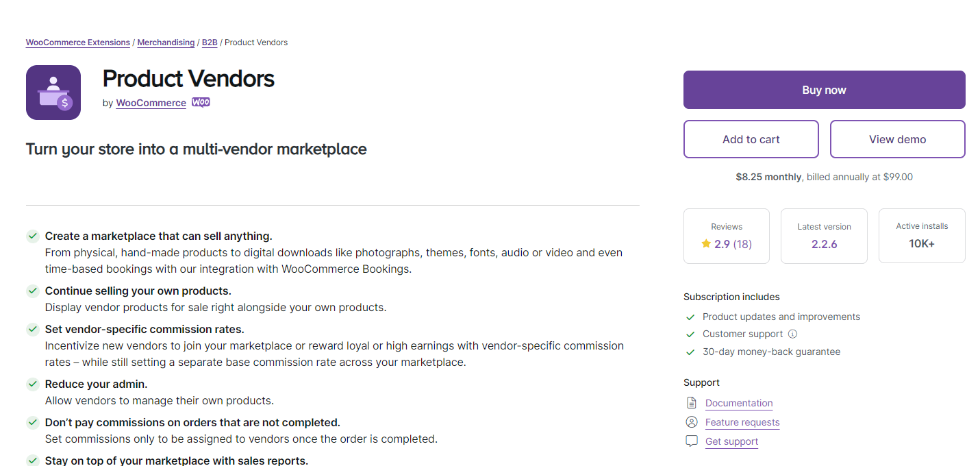Click the checkmark beside 30-day money-back guarantee
Viewport: 980px width, 466px height.
[690, 352]
